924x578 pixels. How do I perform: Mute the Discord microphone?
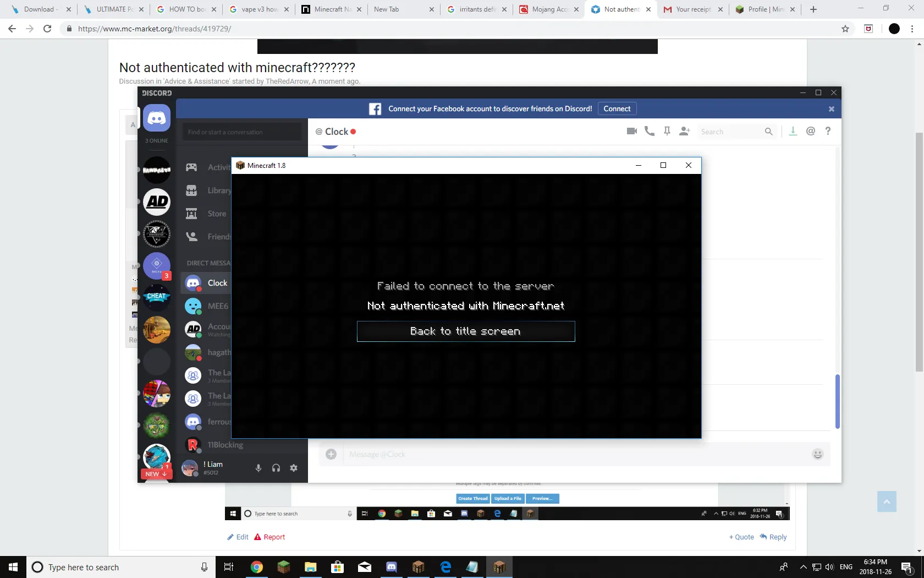[x=258, y=468]
